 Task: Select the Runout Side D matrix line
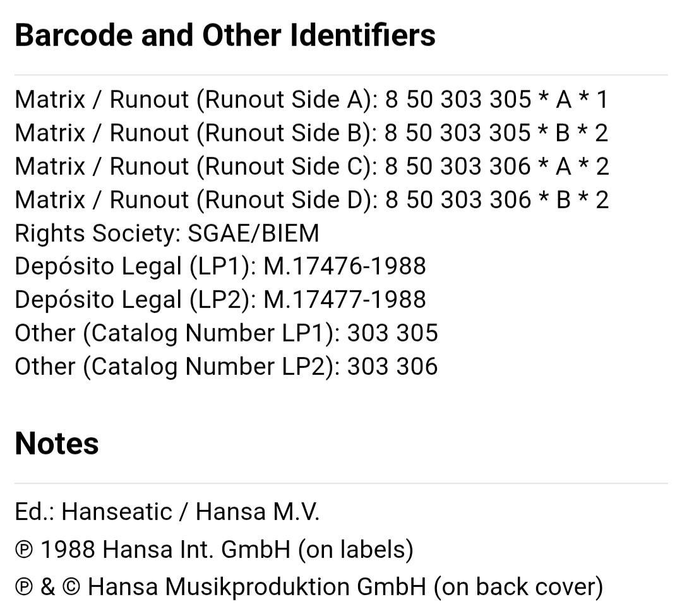(311, 199)
